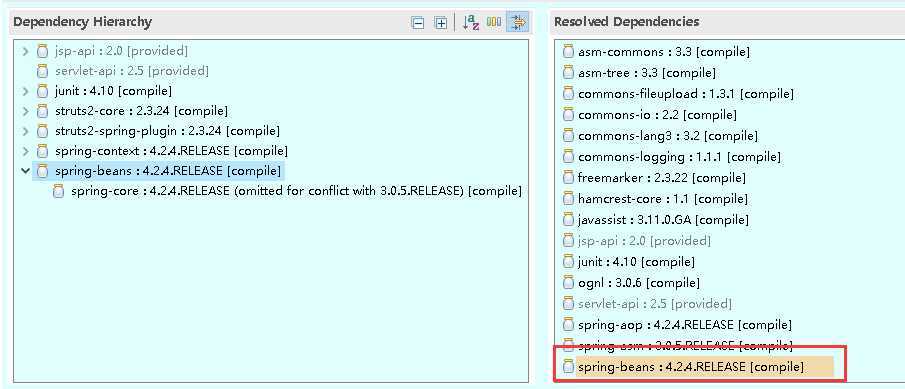Click the jar icon beside hamcrest-core
Viewport: 905px width, 389px height.
[x=569, y=199]
